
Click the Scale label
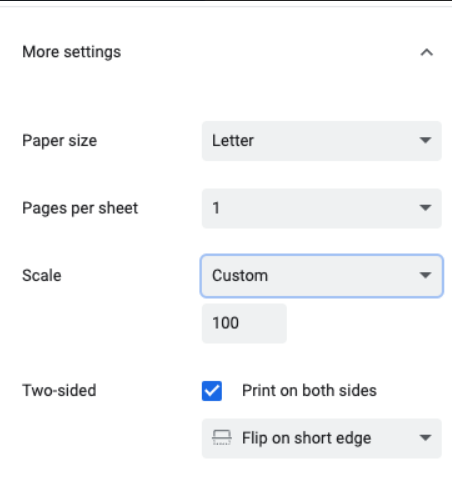(42, 276)
